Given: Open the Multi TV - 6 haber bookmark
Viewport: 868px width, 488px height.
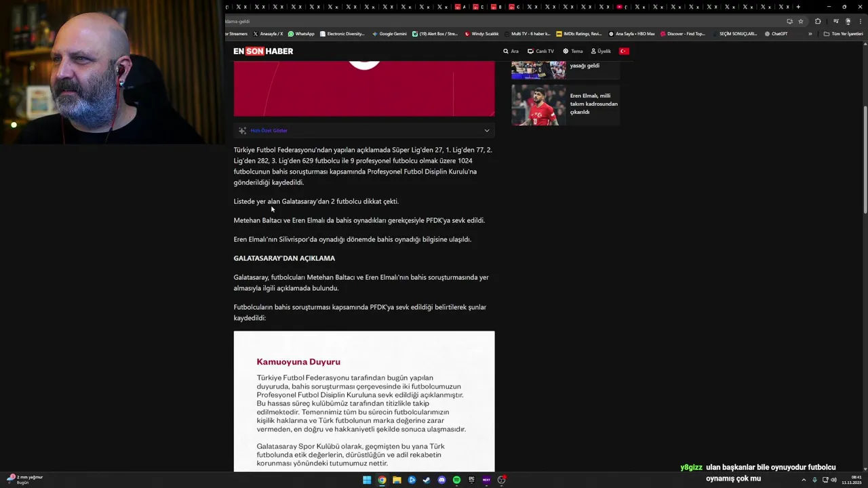Looking at the screenshot, I should 528,34.
